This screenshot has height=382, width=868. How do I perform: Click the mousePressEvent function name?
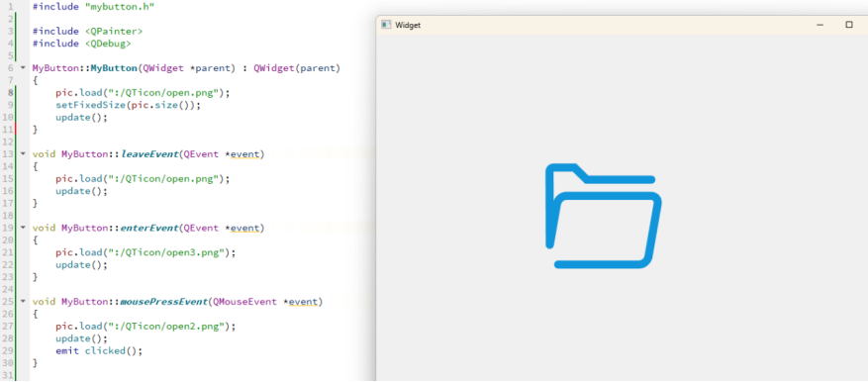click(163, 302)
